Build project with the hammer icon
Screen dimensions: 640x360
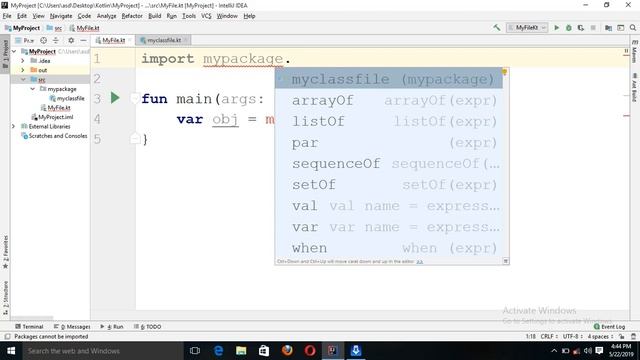497,28
